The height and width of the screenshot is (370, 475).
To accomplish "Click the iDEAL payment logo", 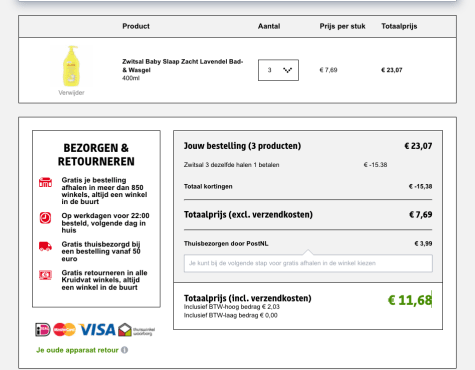I will click(x=43, y=330).
